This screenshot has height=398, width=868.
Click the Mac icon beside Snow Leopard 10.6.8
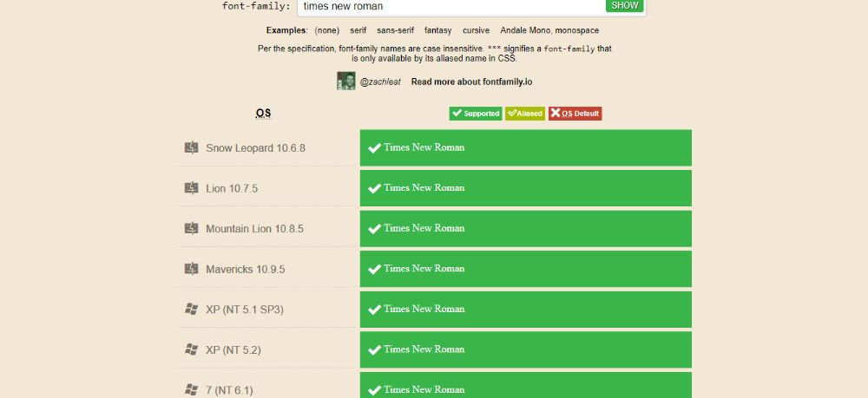(191, 147)
